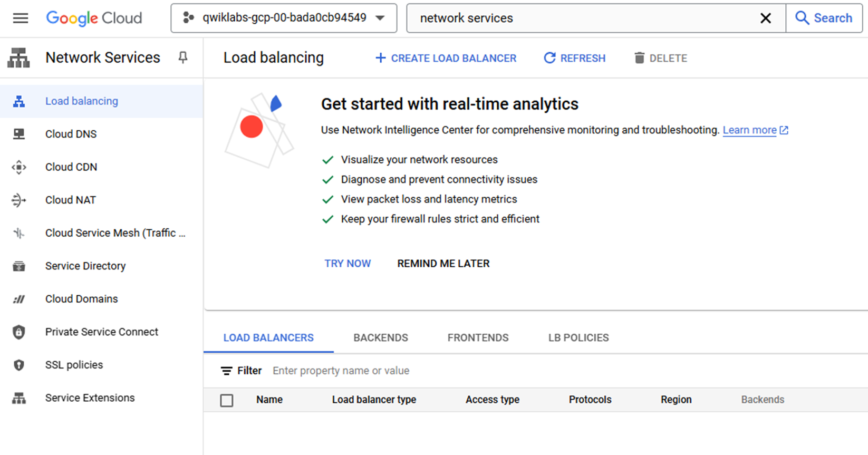The width and height of the screenshot is (868, 455).
Task: Click TRY NOW for Network Intelligence Center
Action: (x=348, y=264)
